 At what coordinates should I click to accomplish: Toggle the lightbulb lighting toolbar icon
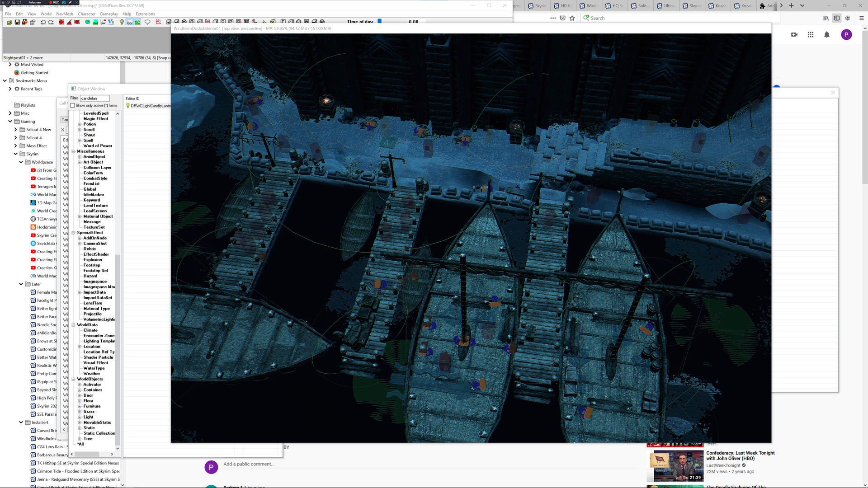click(122, 22)
